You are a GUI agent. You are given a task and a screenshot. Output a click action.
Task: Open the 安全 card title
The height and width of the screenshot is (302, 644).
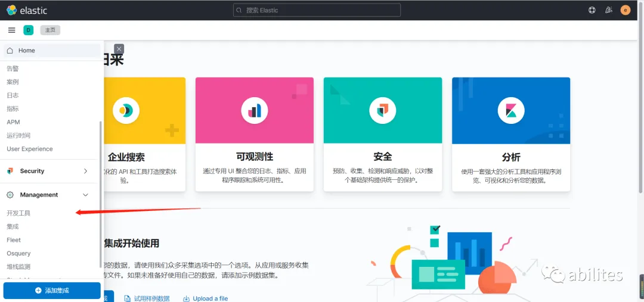[383, 157]
